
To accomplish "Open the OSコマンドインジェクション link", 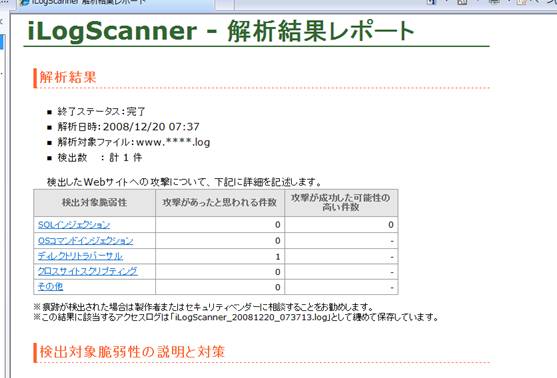I will 85,241.
